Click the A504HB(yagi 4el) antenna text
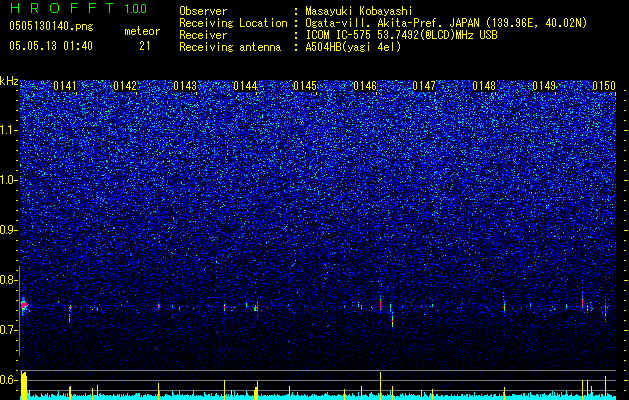The width and height of the screenshot is (629, 400). click(353, 47)
